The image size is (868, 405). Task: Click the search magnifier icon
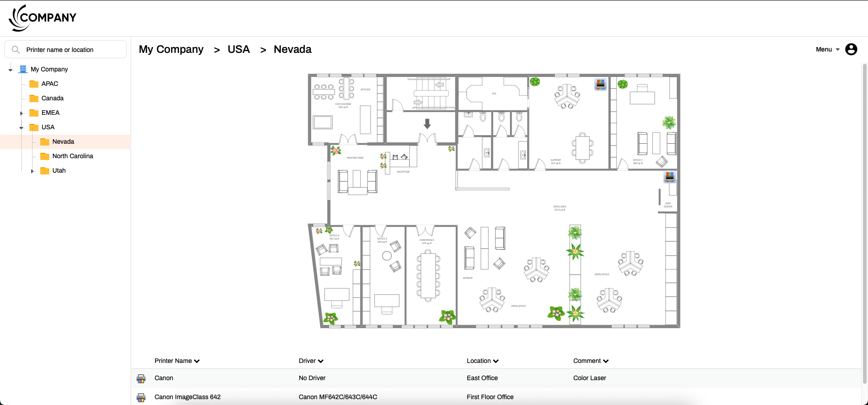(x=16, y=50)
